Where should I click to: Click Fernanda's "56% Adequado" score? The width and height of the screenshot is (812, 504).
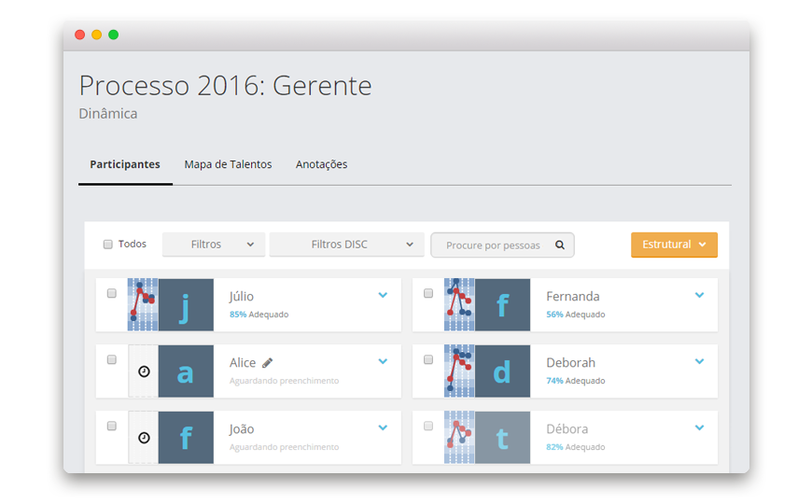click(x=575, y=315)
